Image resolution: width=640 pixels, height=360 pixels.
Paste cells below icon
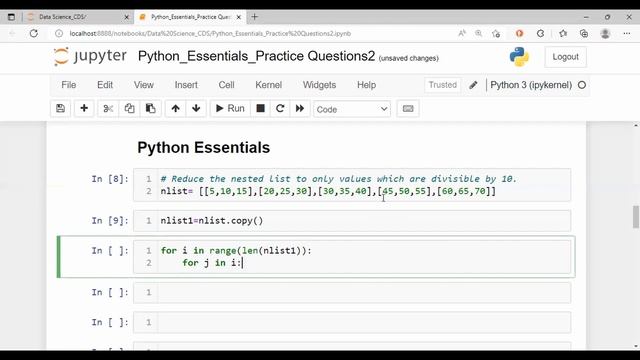(151, 109)
